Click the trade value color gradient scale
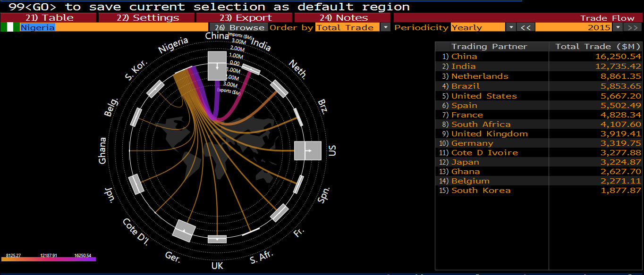Screen dimensions: 644x275 pyautogui.click(x=50, y=258)
